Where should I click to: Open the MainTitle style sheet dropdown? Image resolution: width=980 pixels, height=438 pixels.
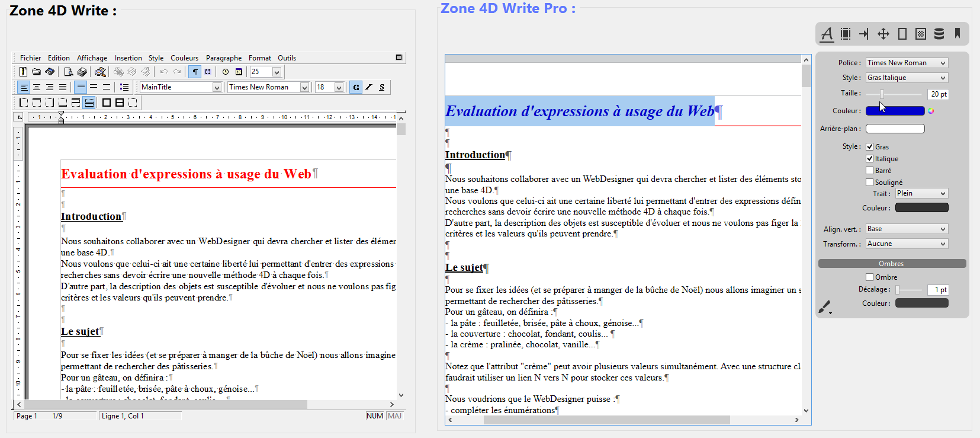click(181, 87)
